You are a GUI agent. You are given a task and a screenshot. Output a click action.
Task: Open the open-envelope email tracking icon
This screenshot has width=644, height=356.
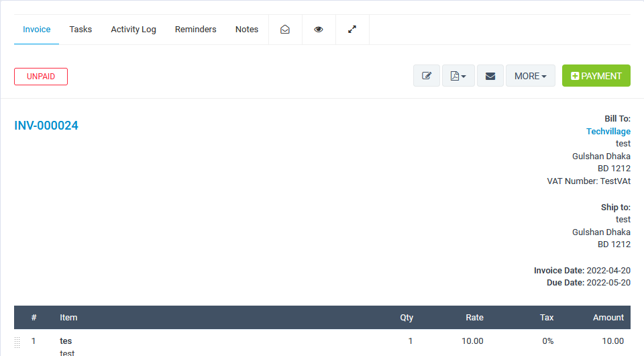(285, 30)
